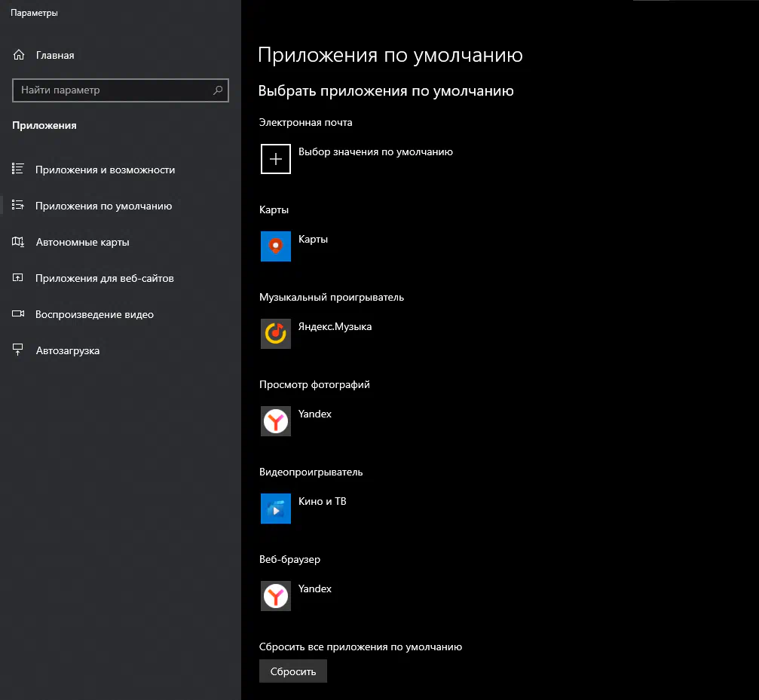Click the magnifier search icon

click(x=218, y=90)
